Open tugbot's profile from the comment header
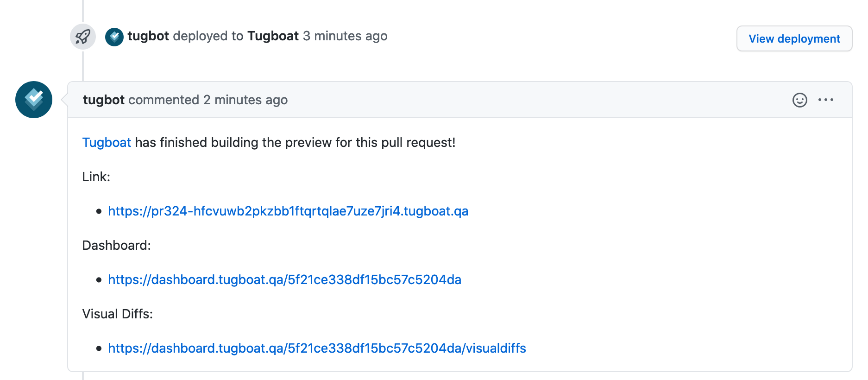This screenshot has height=380, width=868. pos(104,100)
